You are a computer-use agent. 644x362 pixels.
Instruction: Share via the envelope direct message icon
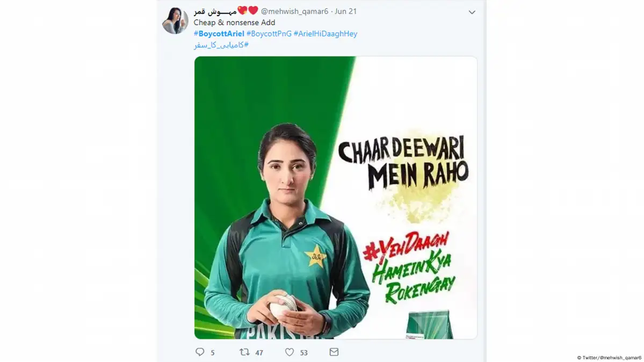334,352
